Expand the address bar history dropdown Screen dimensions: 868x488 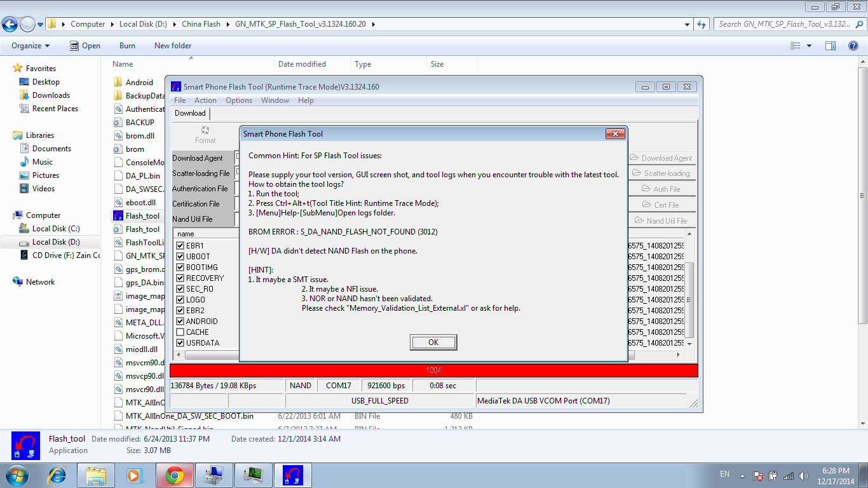click(x=688, y=24)
